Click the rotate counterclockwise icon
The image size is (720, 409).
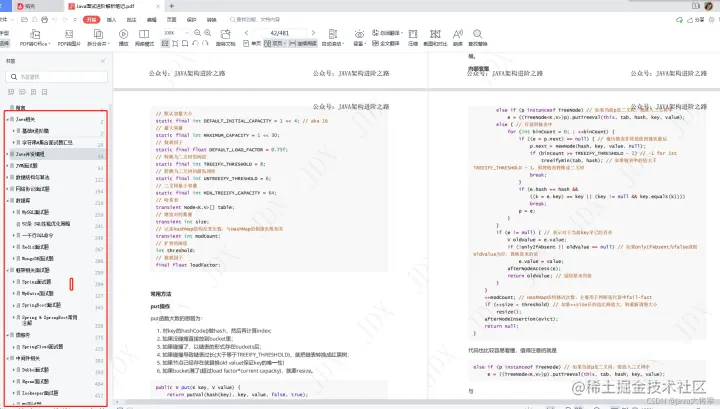point(195,43)
